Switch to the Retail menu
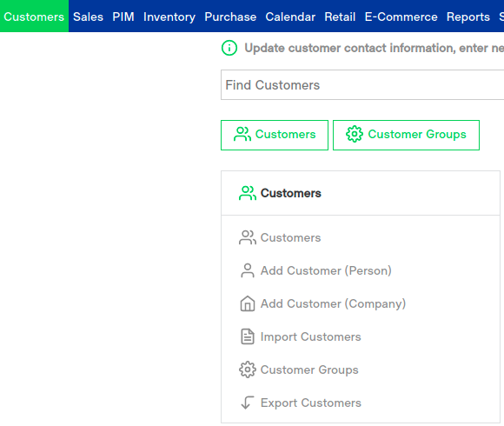Image resolution: width=504 pixels, height=426 pixels. pyautogui.click(x=340, y=17)
